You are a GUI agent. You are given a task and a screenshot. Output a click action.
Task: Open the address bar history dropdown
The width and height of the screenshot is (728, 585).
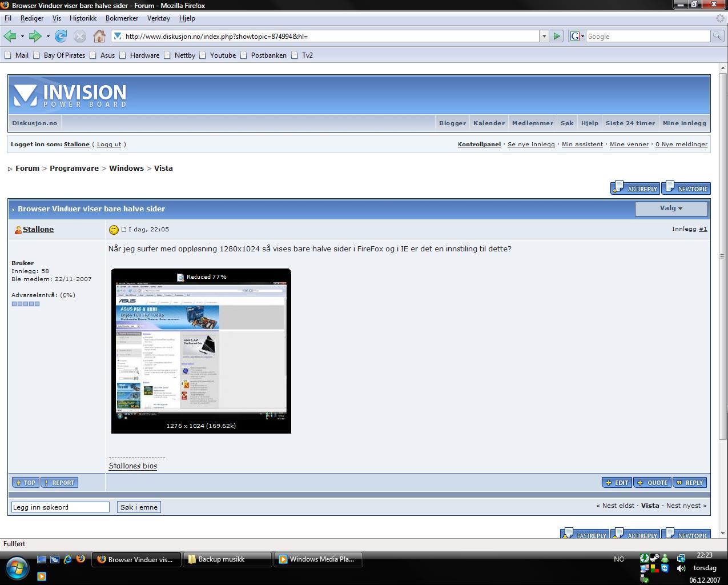point(544,36)
